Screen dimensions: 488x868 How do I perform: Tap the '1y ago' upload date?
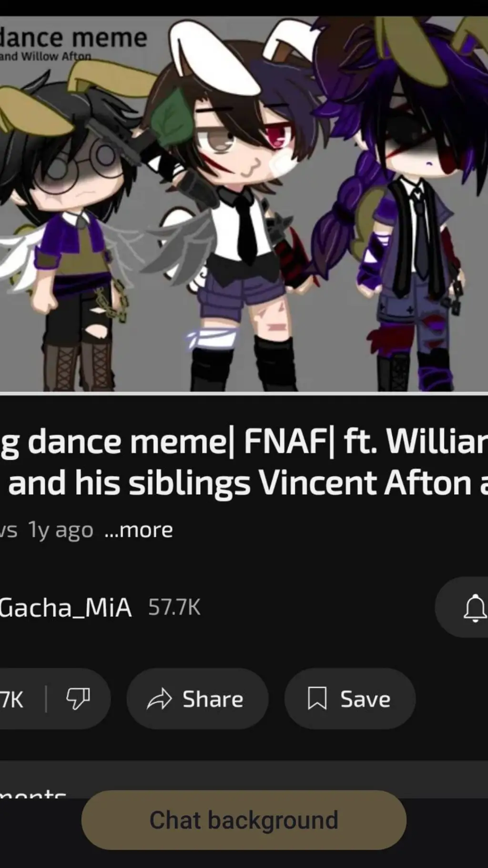(61, 530)
